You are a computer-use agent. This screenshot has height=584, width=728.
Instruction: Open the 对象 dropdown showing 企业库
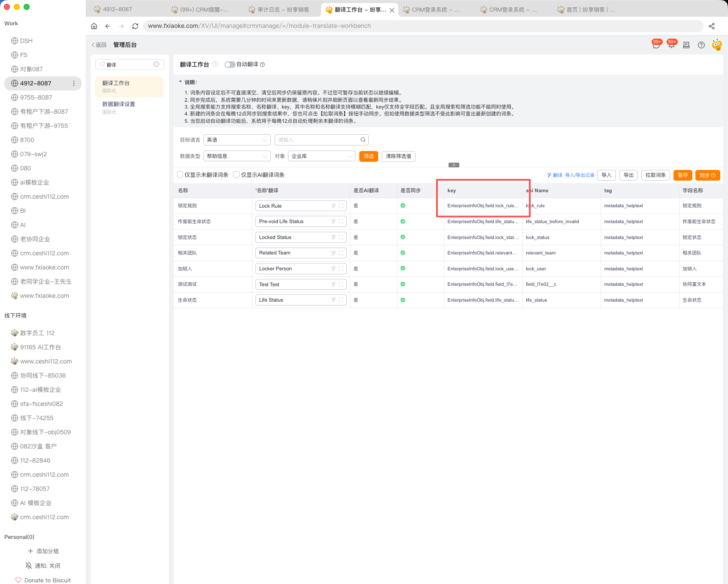[322, 156]
